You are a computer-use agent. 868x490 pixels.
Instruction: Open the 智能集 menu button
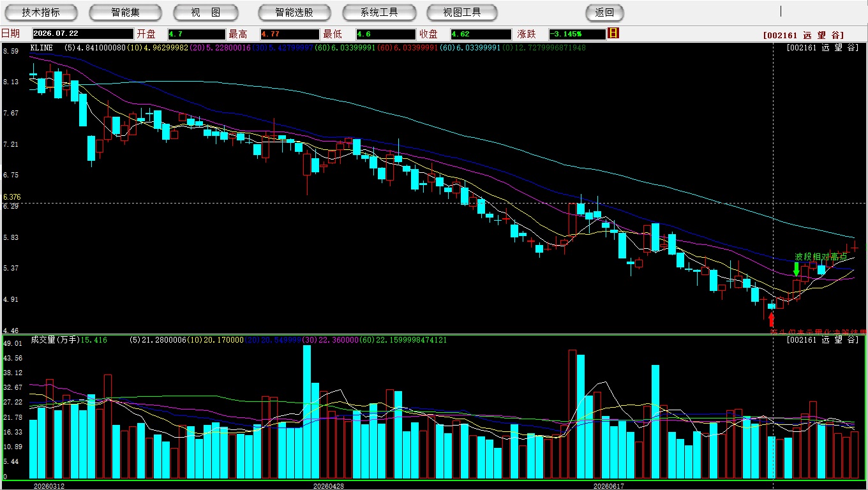[125, 12]
